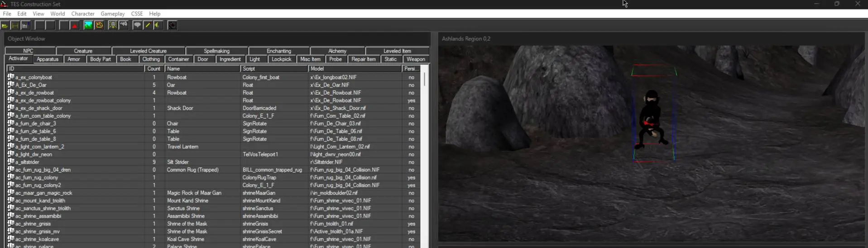Open the Script editor pencil icon

pos(148,25)
